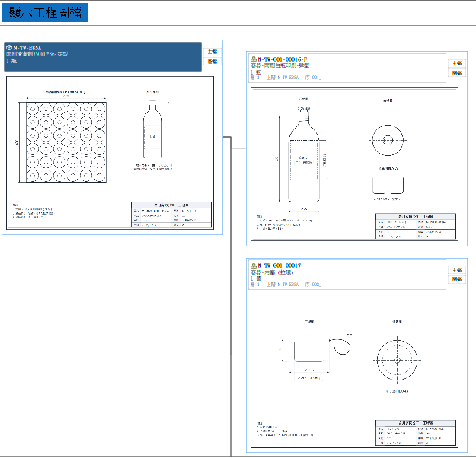The height and width of the screenshot is (458, 476).
Task: Click description line under N-TW-001-00017 title
Action: pyautogui.click(x=272, y=272)
